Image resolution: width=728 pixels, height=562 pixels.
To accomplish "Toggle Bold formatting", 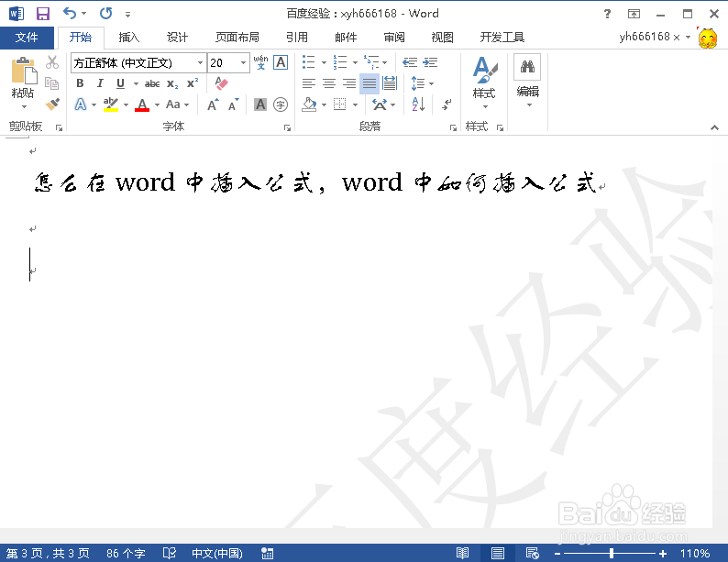I will (x=80, y=83).
